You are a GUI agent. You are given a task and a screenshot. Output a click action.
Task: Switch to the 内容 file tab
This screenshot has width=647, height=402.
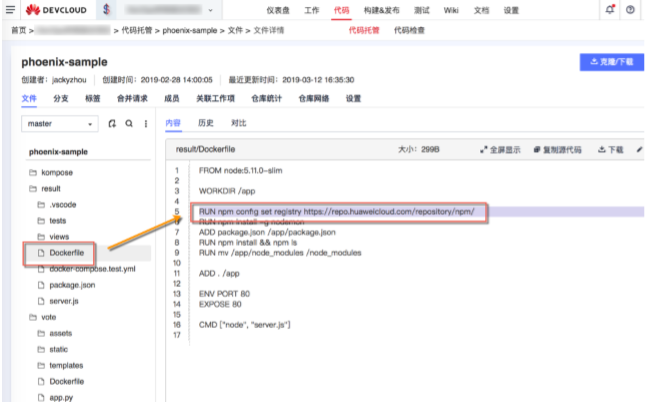(x=173, y=123)
